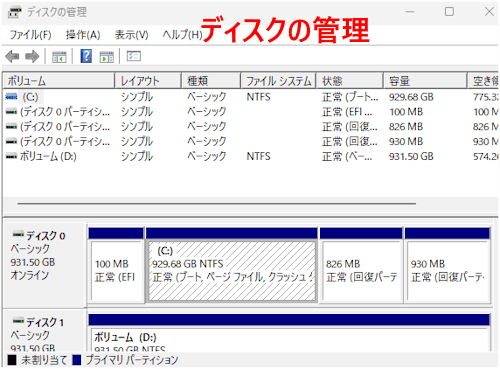Click the ディスク 0 disk icon
Viewport: 500px width, 369px height.
point(18,234)
